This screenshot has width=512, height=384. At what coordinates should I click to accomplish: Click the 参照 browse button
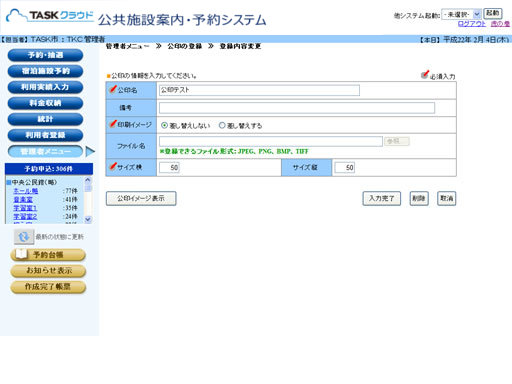[x=397, y=141]
